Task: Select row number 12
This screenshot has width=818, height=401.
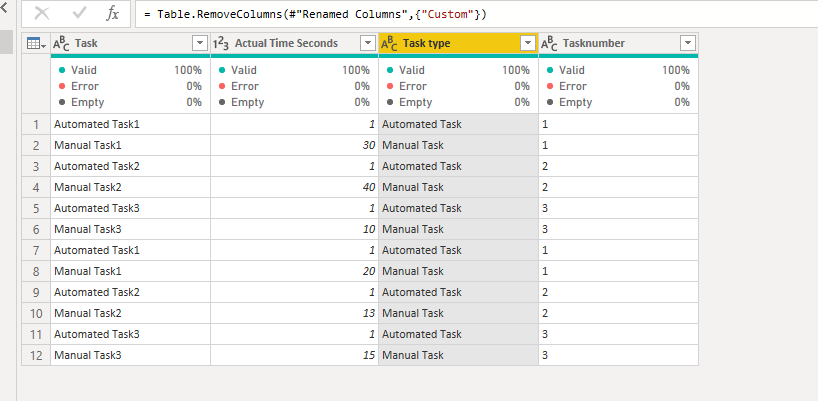Action: pyautogui.click(x=36, y=355)
